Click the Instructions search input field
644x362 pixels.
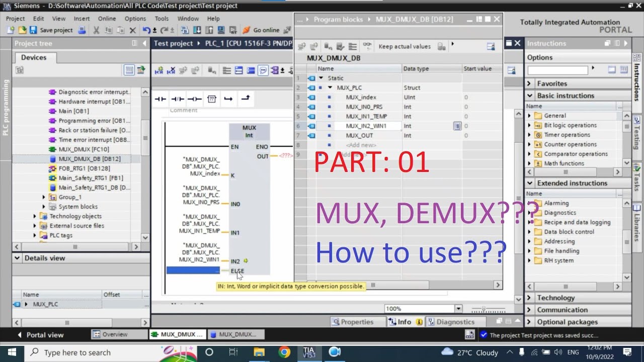tap(557, 70)
